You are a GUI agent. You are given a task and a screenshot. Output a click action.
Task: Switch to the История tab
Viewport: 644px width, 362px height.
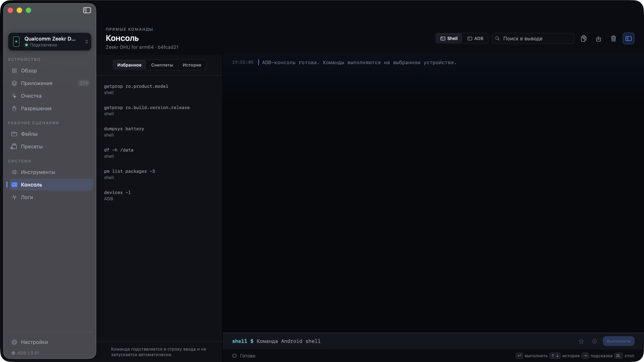coord(192,65)
